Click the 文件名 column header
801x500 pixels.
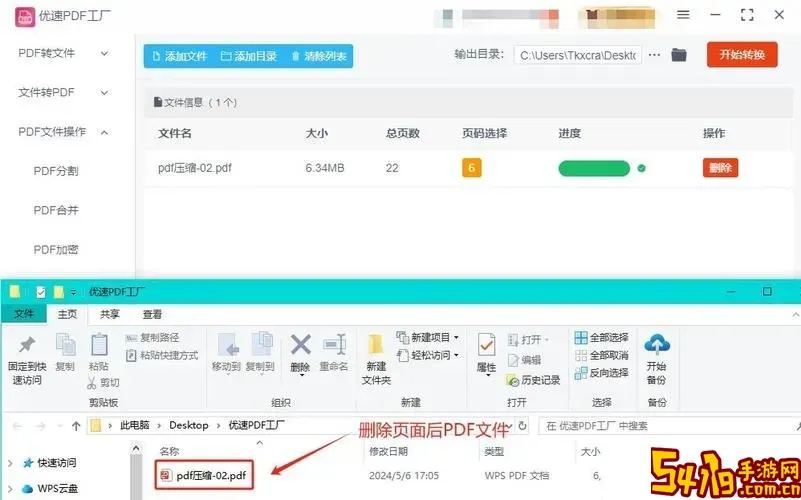click(175, 133)
